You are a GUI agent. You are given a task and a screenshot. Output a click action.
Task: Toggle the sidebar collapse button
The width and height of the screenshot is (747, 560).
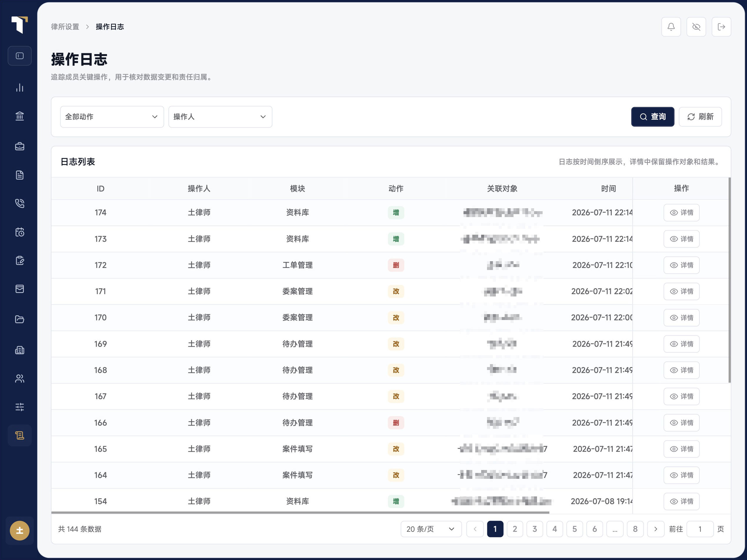pyautogui.click(x=20, y=56)
